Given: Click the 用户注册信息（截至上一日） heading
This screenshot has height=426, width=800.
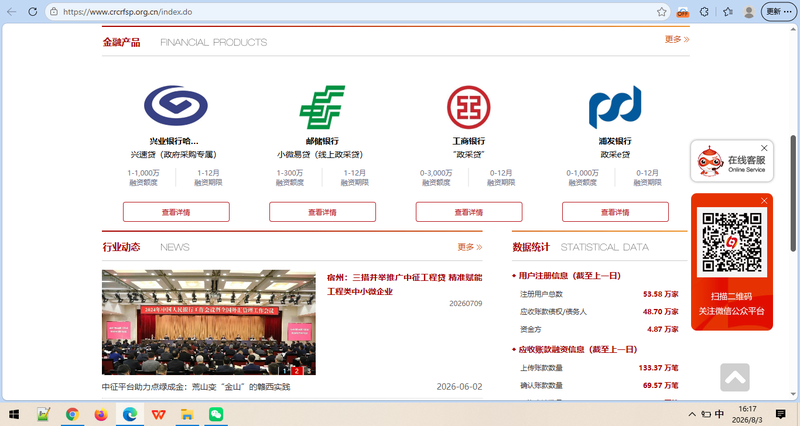Looking at the screenshot, I should (x=569, y=275).
